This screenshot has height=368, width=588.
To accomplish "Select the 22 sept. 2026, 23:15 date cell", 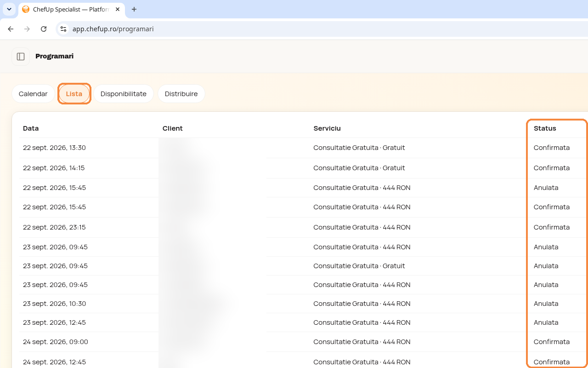I will (x=54, y=227).
